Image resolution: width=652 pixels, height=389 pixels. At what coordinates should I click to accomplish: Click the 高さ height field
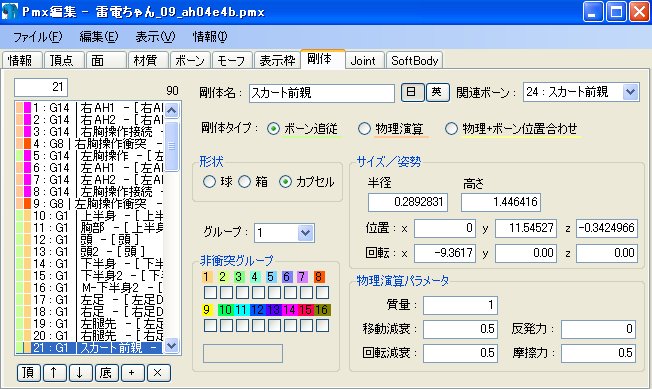[501, 202]
